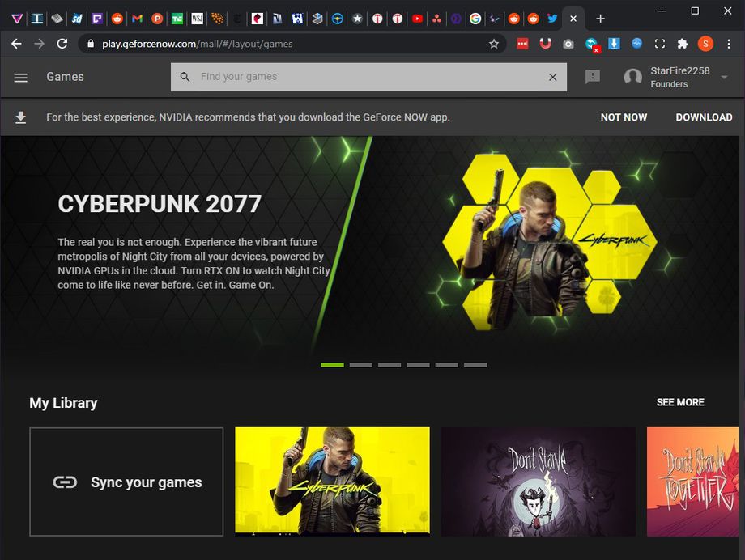Screen dimensions: 745x560
Task: Click DOWNLOAD to get GeForce NOW app
Action: tap(704, 117)
